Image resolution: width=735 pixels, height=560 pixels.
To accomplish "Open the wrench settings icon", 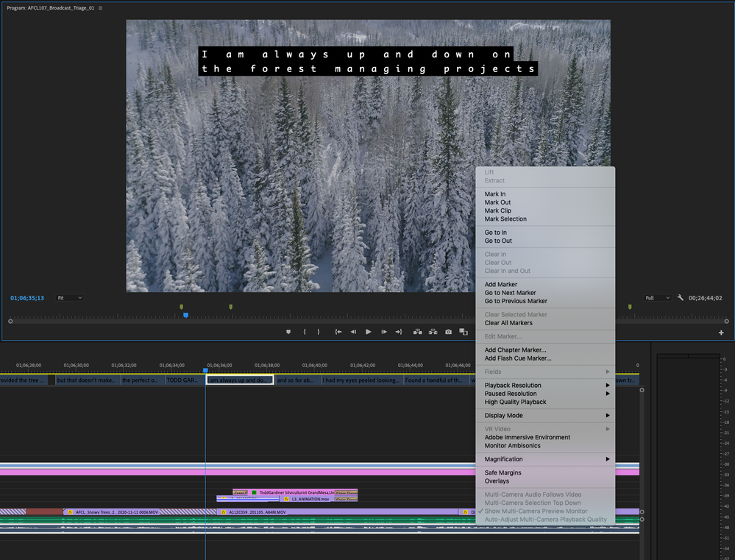I will coord(680,298).
